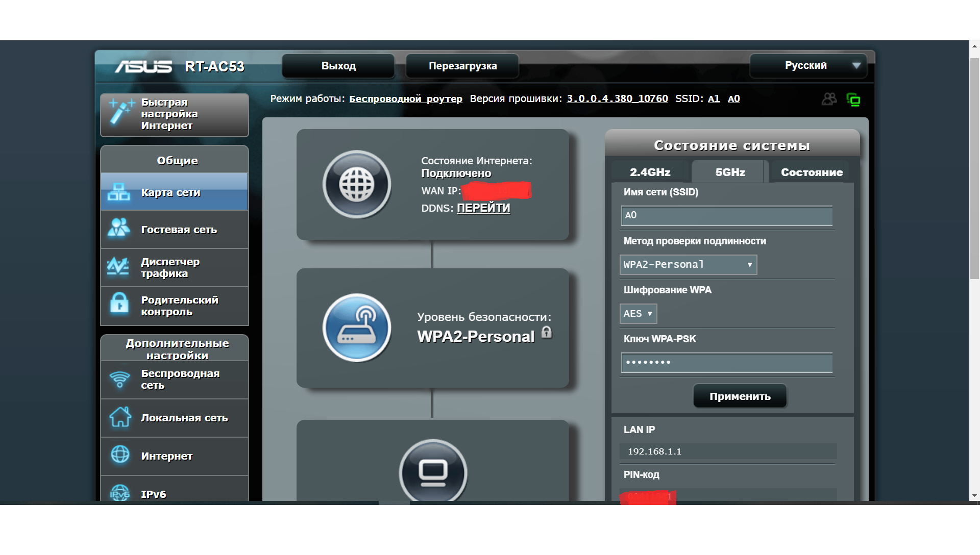This screenshot has width=980, height=555.
Task: Follow the SSID A1 link
Action: (714, 99)
